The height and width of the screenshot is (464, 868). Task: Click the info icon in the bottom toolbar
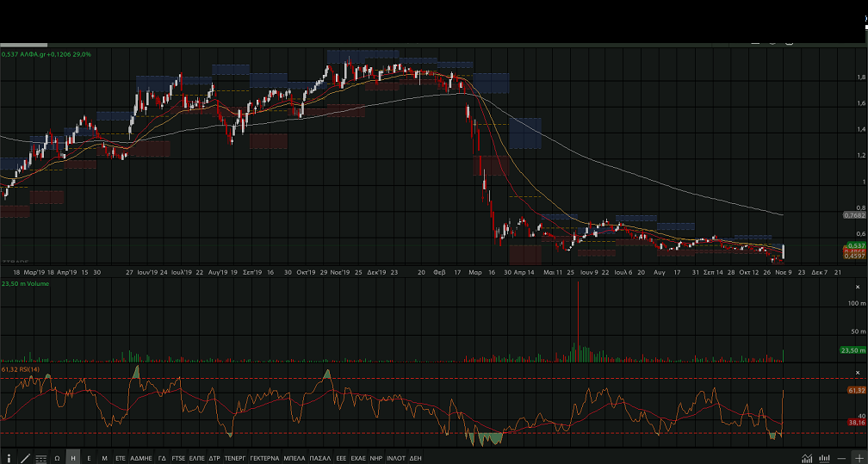pyautogui.click(x=9, y=458)
